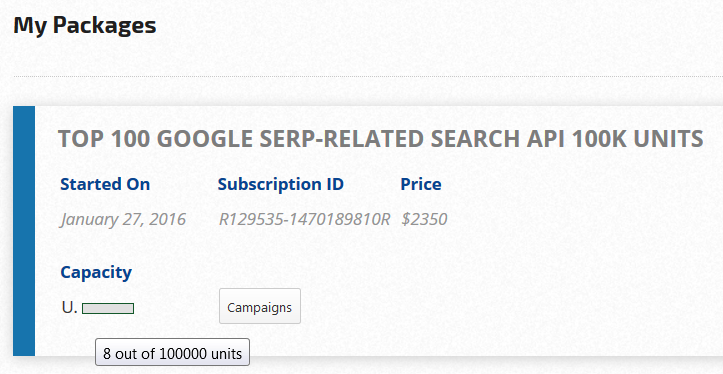The width and height of the screenshot is (723, 374).
Task: Click the Price label
Action: 421,184
